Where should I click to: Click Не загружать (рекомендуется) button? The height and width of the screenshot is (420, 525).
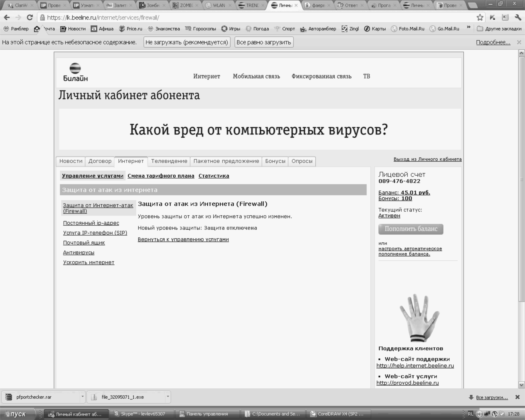[x=187, y=42]
